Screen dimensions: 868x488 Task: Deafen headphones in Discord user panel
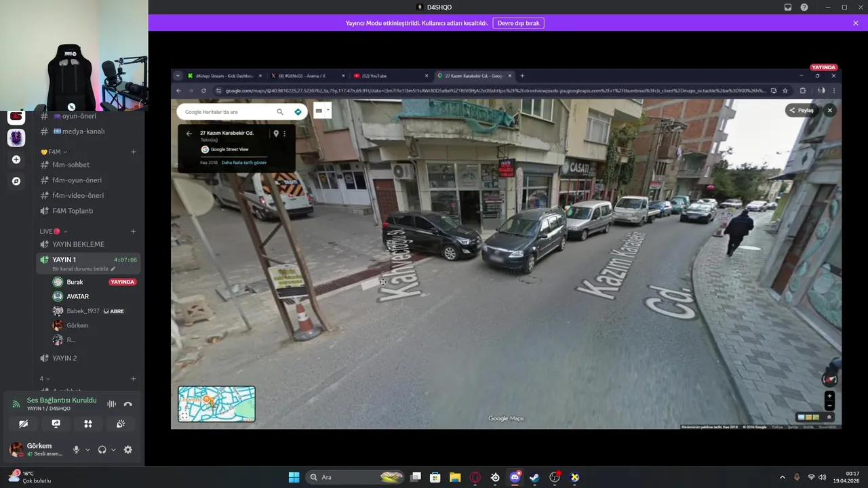[x=102, y=449]
